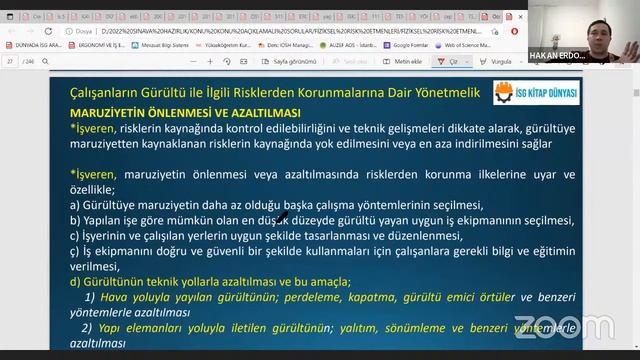Select the PDF page number field showing 27
This screenshot has height=360, width=640.
pyautogui.click(x=10, y=61)
